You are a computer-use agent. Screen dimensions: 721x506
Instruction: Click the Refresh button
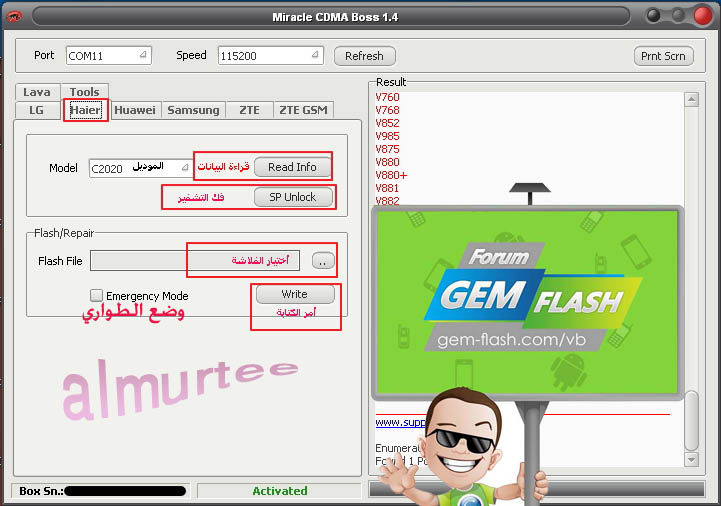pos(364,56)
